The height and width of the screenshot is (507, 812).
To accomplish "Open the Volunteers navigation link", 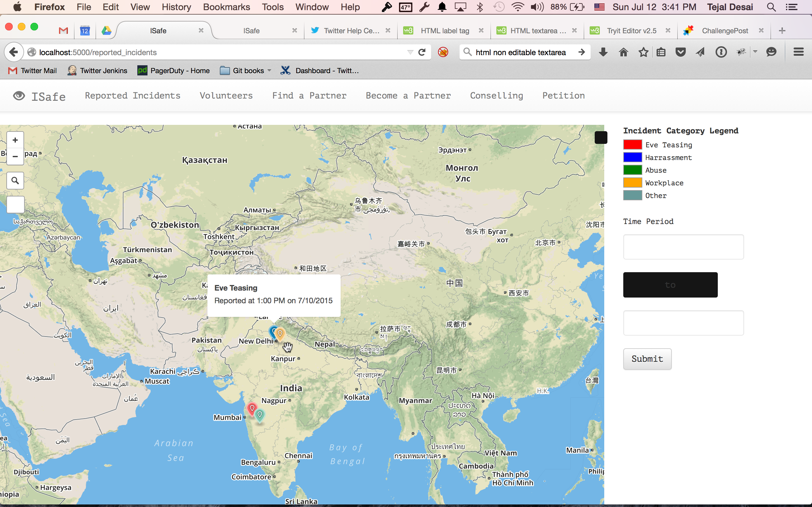I will point(226,96).
